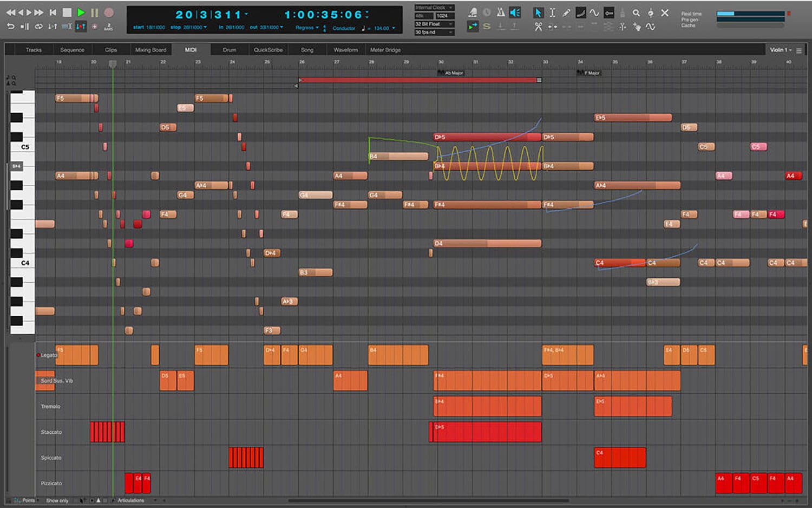The image size is (812, 508).
Task: Open the tempo 134.00 dropdown arrow
Action: click(x=394, y=28)
